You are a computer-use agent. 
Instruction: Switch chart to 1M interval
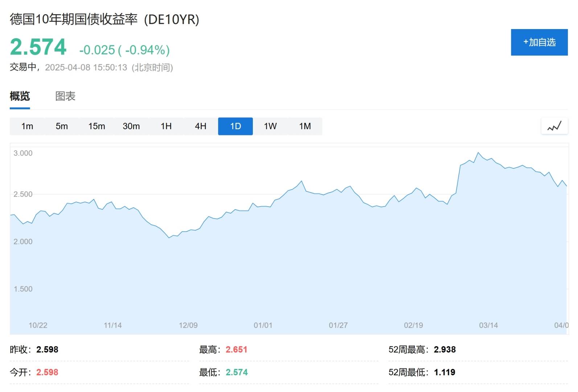305,126
